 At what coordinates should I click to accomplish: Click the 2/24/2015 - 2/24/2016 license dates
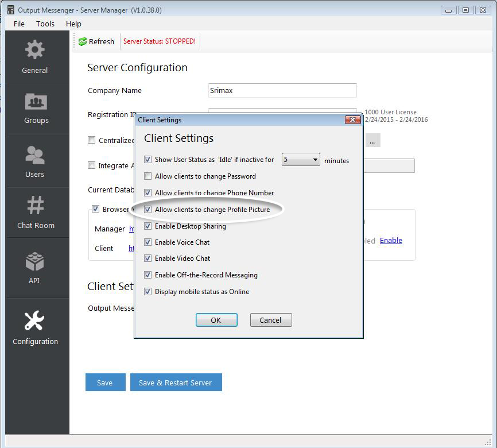(x=396, y=119)
